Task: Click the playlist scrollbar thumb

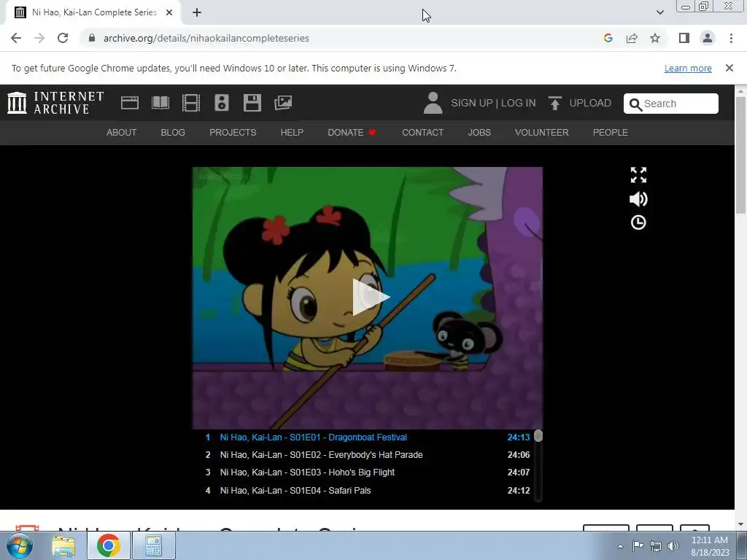Action: click(538, 436)
